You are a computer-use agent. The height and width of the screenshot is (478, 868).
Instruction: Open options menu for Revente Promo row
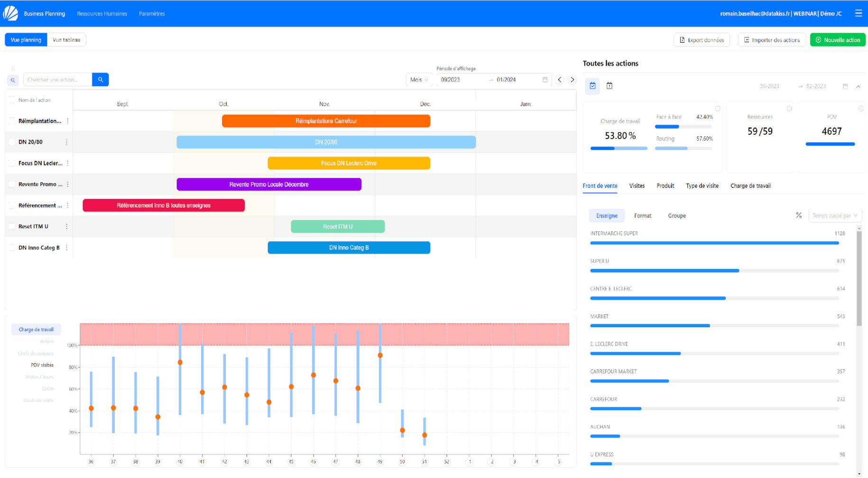coord(68,184)
